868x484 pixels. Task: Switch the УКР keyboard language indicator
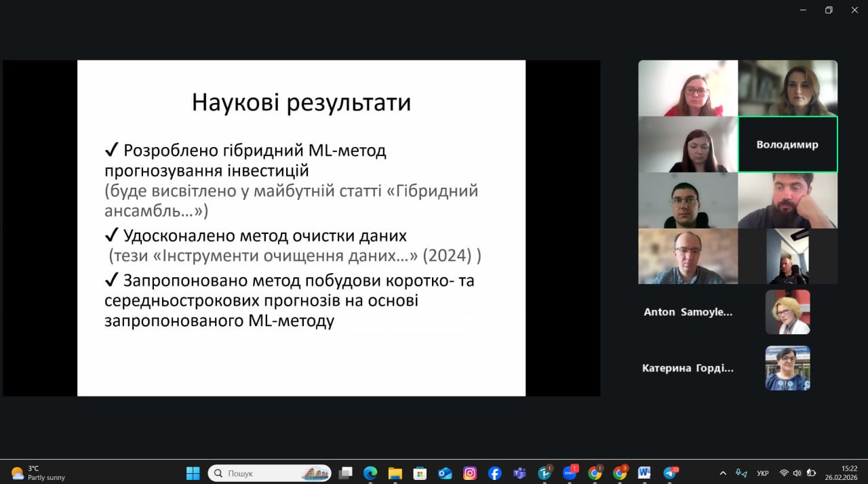pyautogui.click(x=763, y=473)
